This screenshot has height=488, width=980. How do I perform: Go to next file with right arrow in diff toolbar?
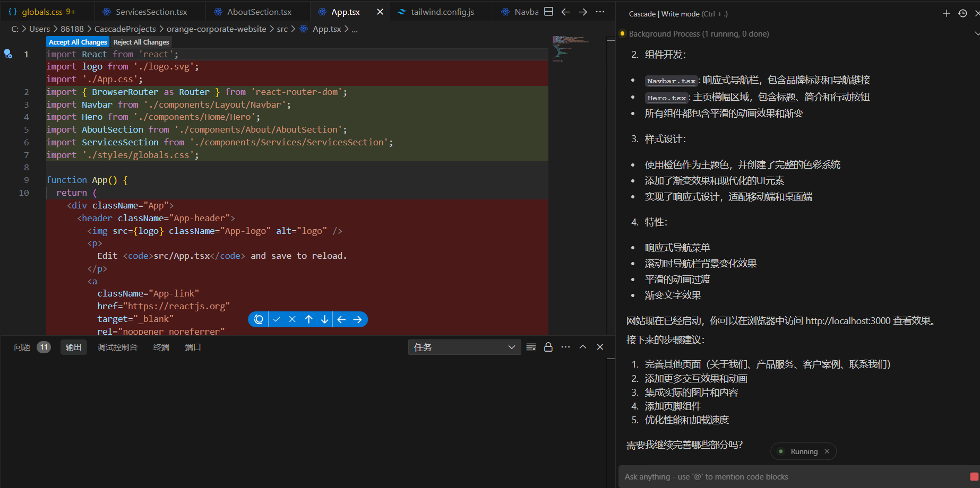click(x=357, y=319)
